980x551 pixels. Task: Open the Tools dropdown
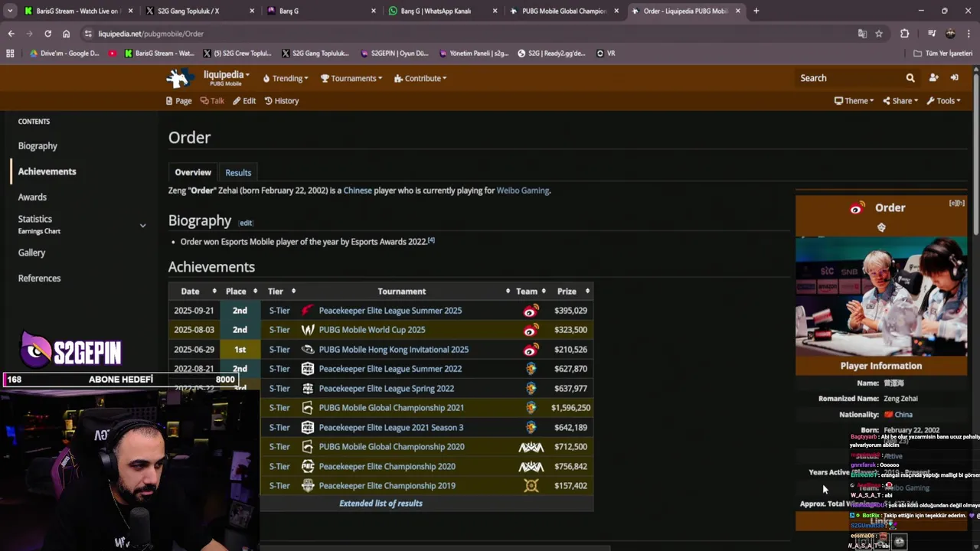click(943, 101)
